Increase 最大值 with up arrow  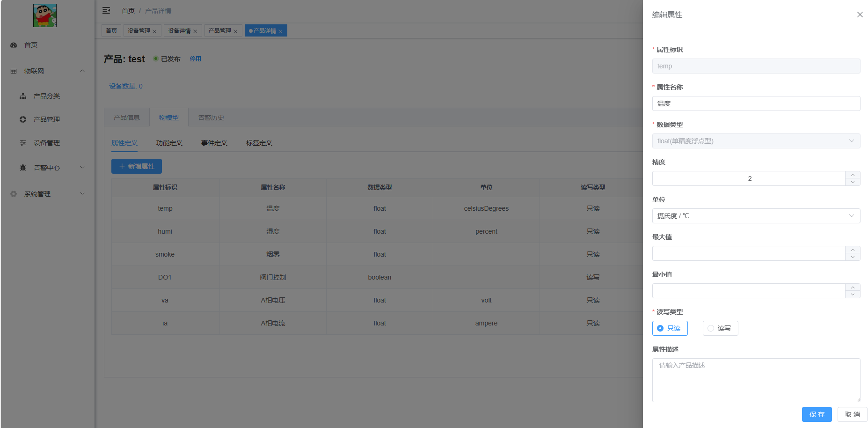[853, 250]
